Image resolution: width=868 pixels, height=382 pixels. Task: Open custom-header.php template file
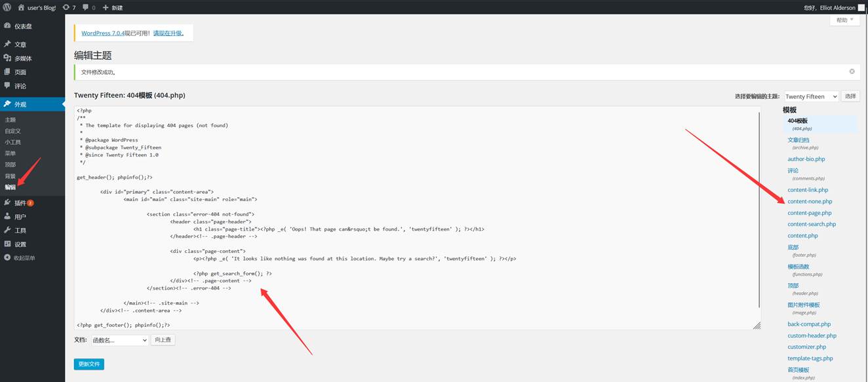click(x=812, y=335)
